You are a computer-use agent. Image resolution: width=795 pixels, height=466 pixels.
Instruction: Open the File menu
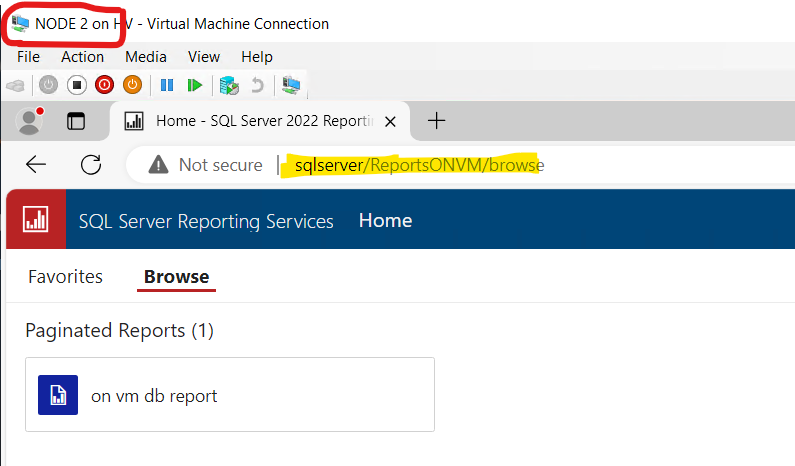(x=28, y=57)
